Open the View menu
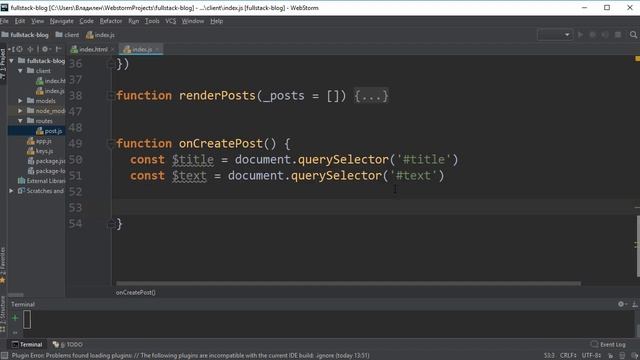 coord(38,21)
